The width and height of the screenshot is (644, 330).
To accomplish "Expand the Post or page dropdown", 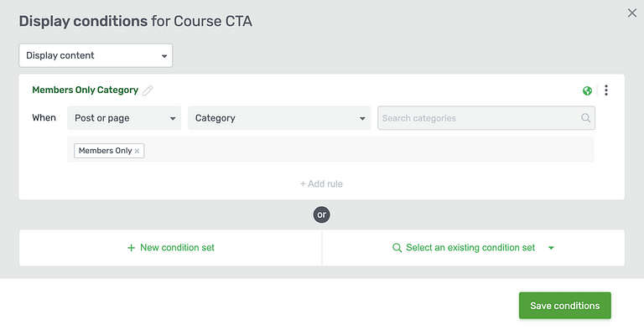I will click(124, 118).
